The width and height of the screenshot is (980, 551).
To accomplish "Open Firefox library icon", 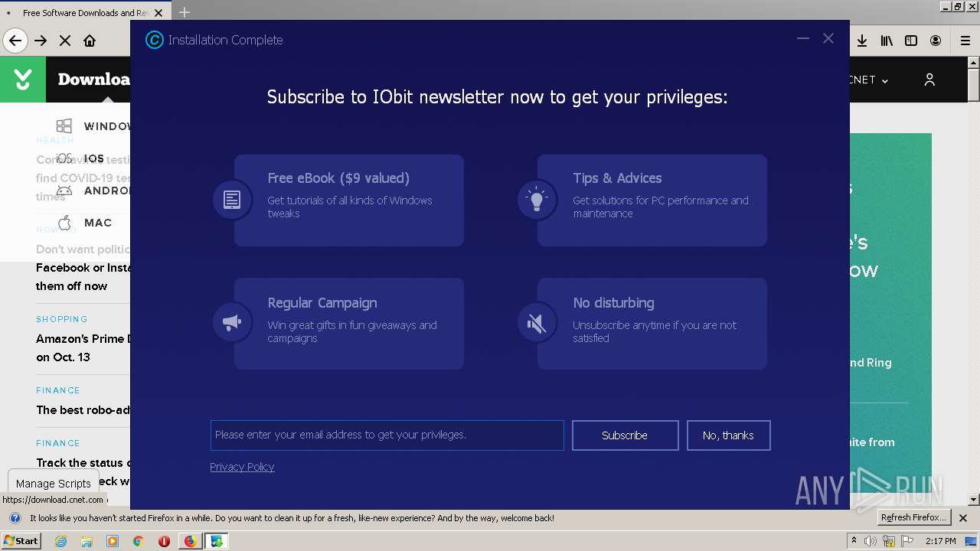I will pos(887,41).
